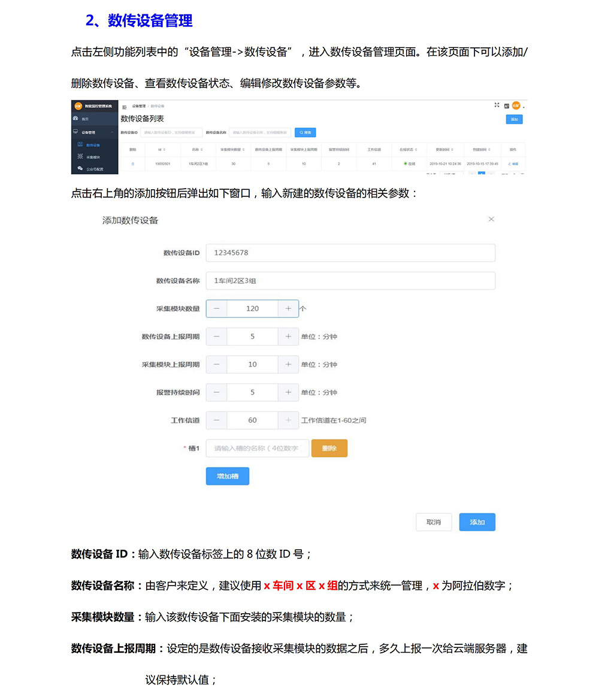Image resolution: width=599 pixels, height=700 pixels.
Task: Click the 采集模块上报周期 value field showing 10
Action: pyautogui.click(x=252, y=364)
